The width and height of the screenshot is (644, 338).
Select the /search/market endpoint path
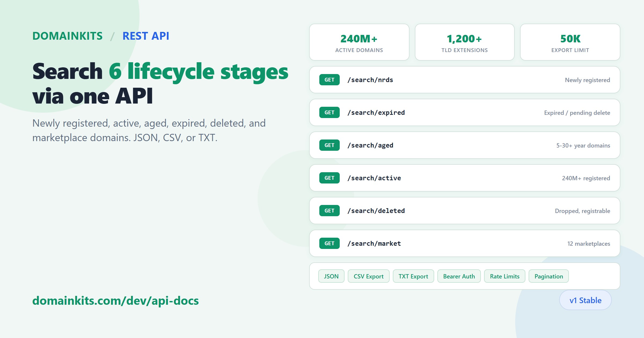coord(374,244)
